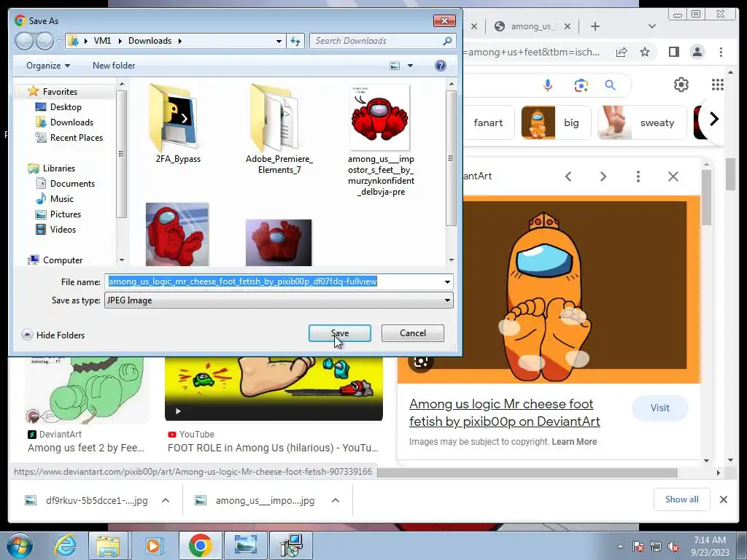Screen dimensions: 747x560
Task: Select the fanart filter chip
Action: (x=488, y=122)
